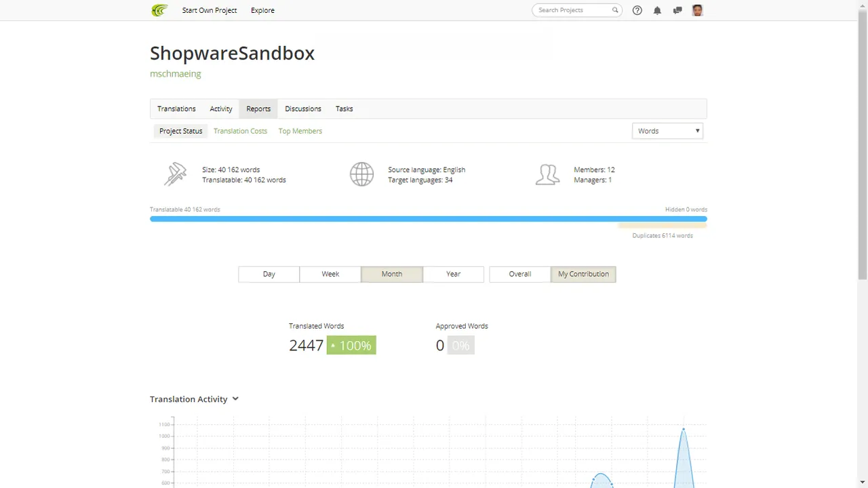This screenshot has width=868, height=488.
Task: Select the Week period toggle
Action: click(x=330, y=274)
